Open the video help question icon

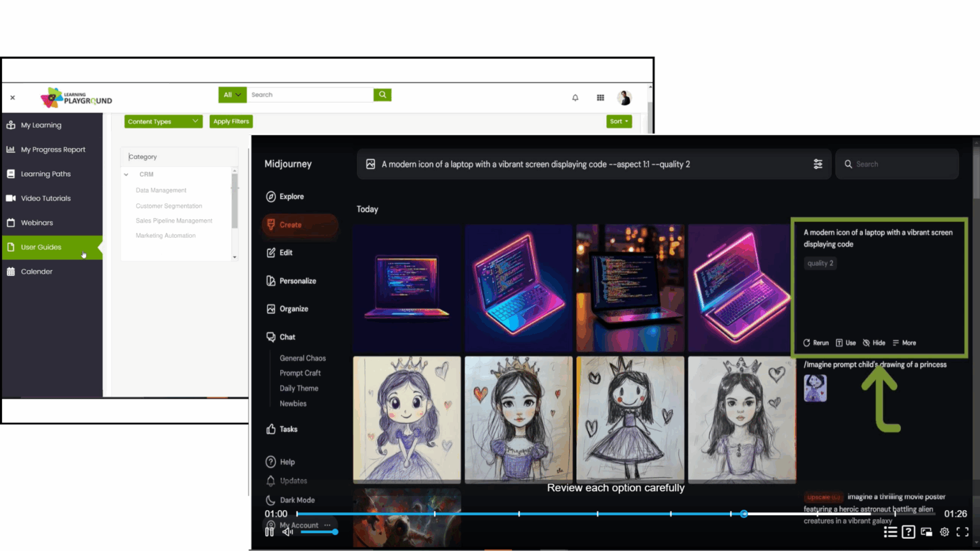click(909, 532)
